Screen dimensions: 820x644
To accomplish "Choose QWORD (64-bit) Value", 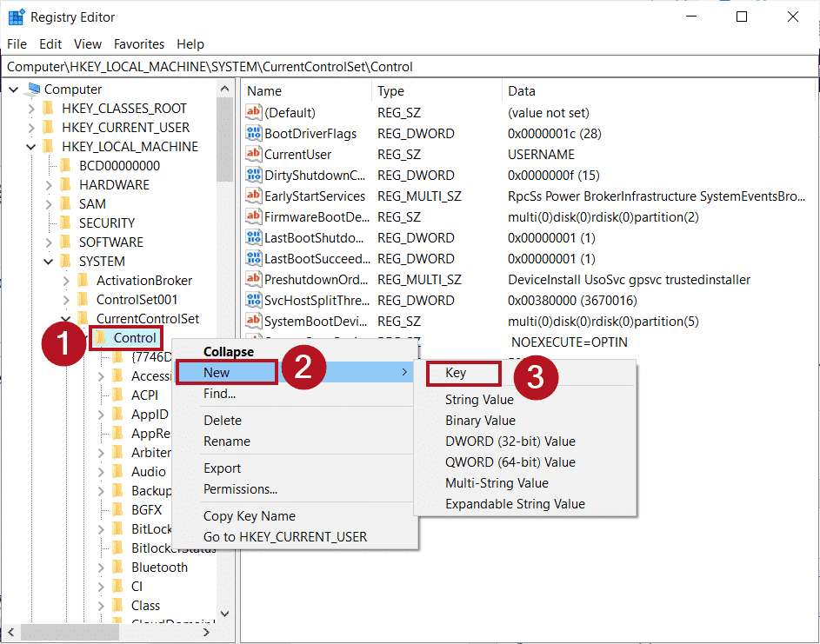I will [525, 462].
